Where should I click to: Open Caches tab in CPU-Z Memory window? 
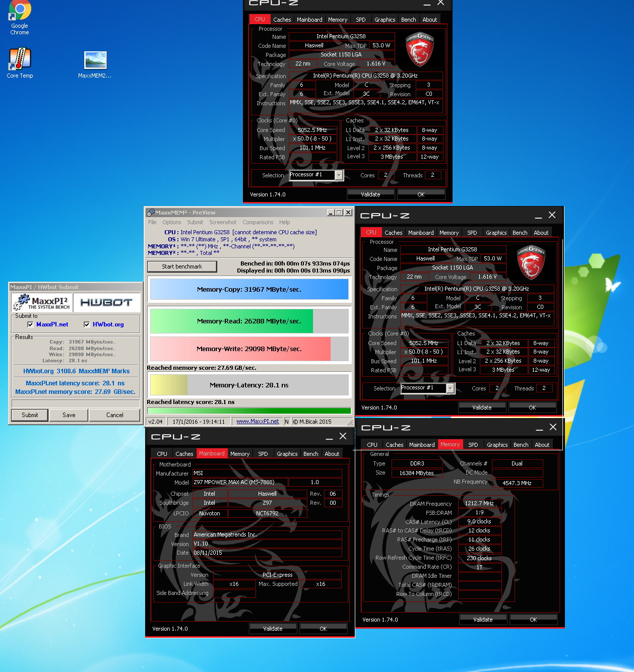395,445
